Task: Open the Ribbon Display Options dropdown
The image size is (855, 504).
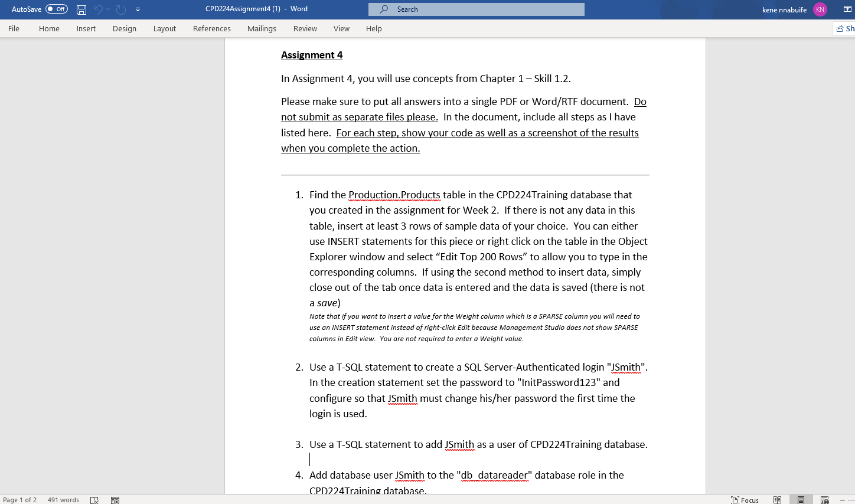Action: (849, 9)
